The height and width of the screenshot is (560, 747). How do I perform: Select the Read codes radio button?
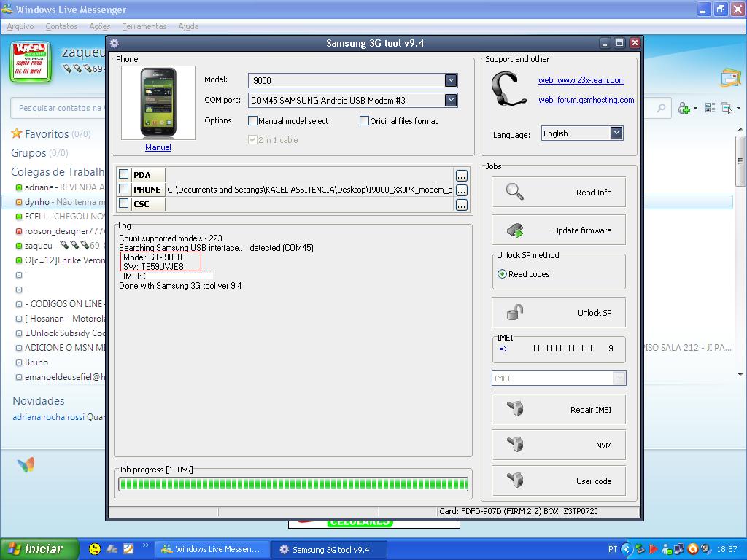pyautogui.click(x=502, y=274)
